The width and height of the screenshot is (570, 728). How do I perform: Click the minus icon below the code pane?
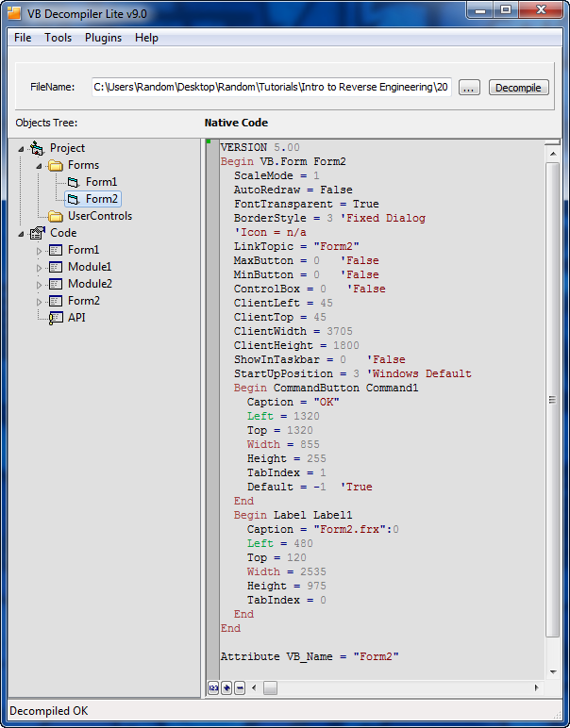point(240,688)
